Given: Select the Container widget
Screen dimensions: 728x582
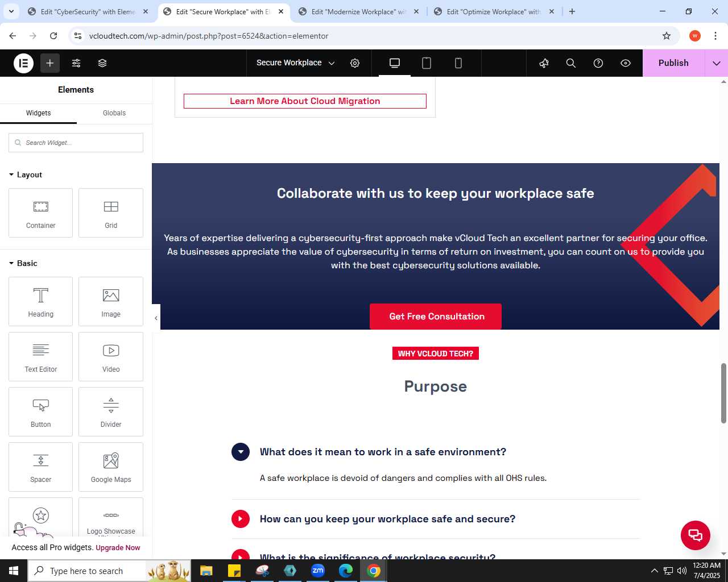Looking at the screenshot, I should coord(41,213).
